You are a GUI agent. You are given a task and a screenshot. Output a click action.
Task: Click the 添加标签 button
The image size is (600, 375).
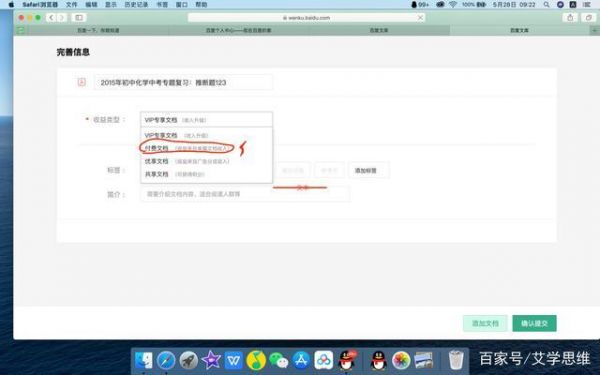click(369, 170)
